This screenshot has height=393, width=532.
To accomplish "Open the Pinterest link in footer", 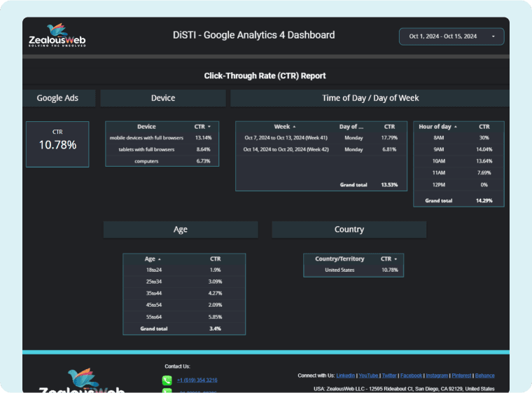I will (461, 375).
